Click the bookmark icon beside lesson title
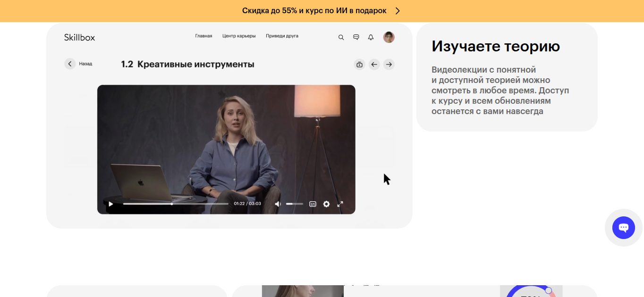The width and height of the screenshot is (644, 297). tap(359, 65)
